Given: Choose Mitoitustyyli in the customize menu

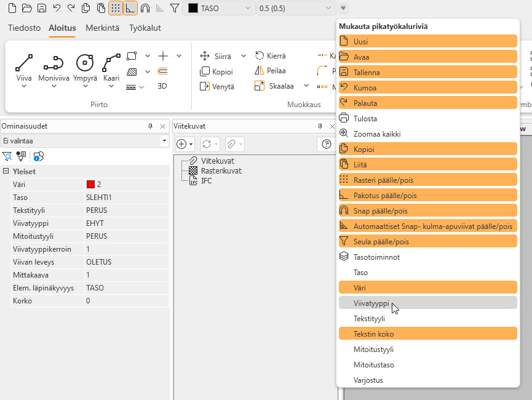Looking at the screenshot, I should [x=428, y=349].
